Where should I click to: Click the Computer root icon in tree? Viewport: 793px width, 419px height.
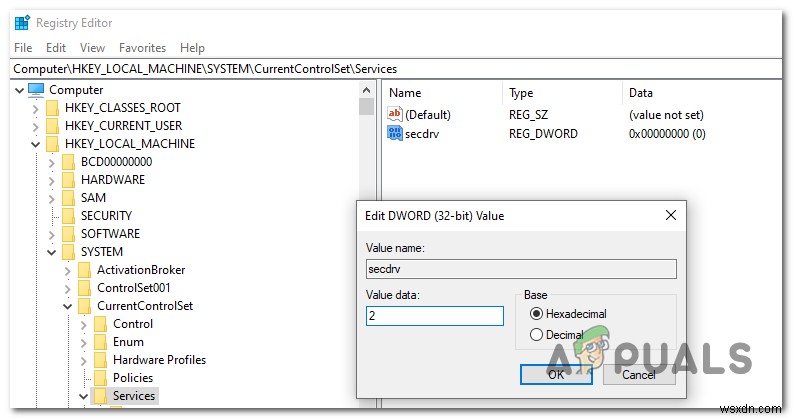36,90
